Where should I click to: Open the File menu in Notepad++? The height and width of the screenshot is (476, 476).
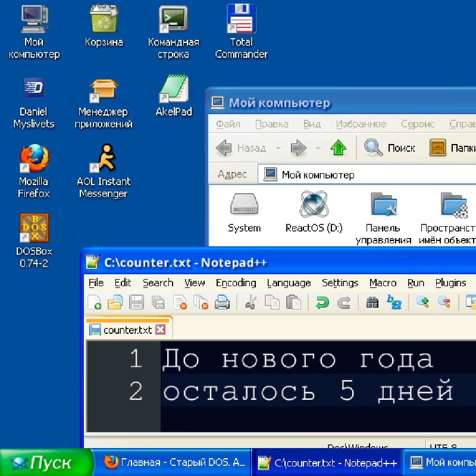96,283
